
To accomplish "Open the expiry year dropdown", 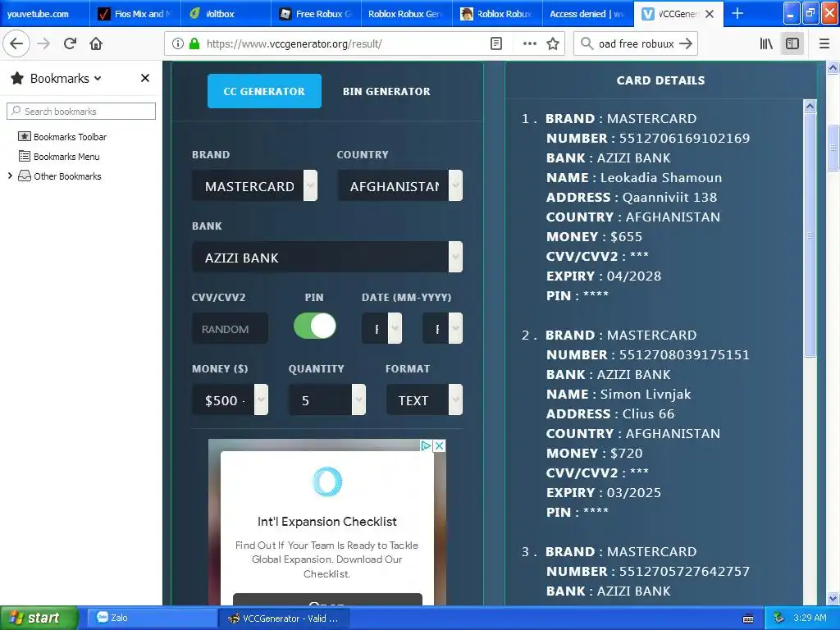I will click(x=442, y=328).
